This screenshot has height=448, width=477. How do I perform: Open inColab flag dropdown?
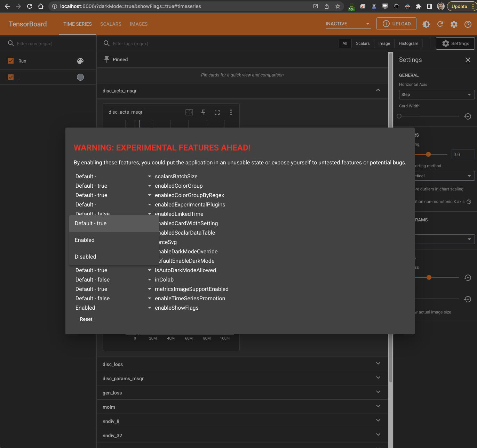click(x=113, y=280)
